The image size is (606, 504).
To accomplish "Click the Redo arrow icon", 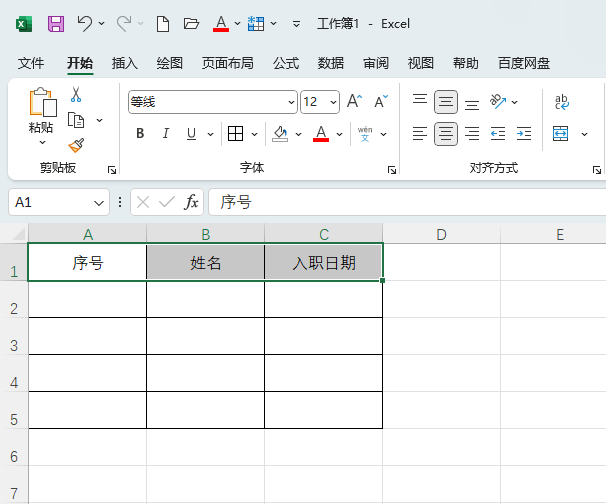I will point(124,24).
